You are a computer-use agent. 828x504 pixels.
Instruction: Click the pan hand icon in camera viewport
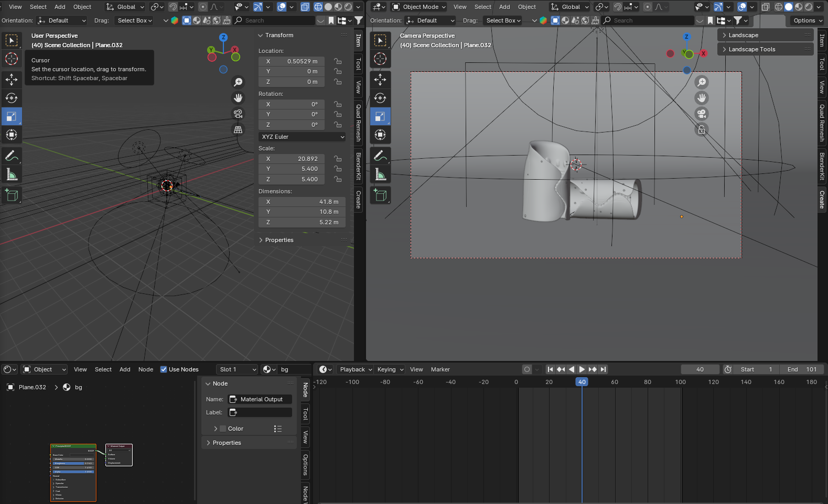(x=701, y=98)
